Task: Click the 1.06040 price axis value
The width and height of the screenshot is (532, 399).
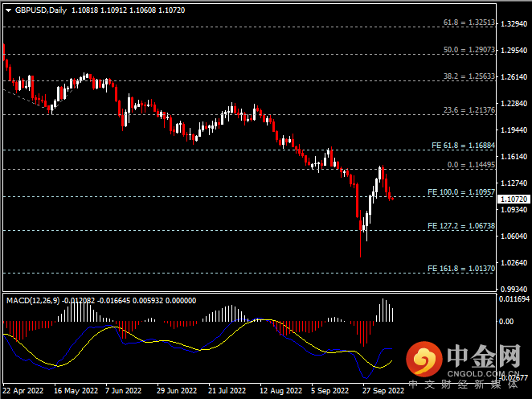Action: [514, 237]
